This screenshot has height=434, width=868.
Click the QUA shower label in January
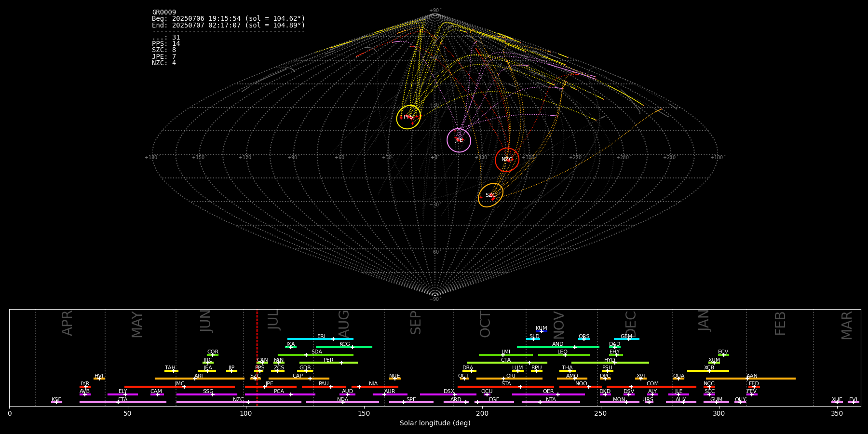(678, 376)
